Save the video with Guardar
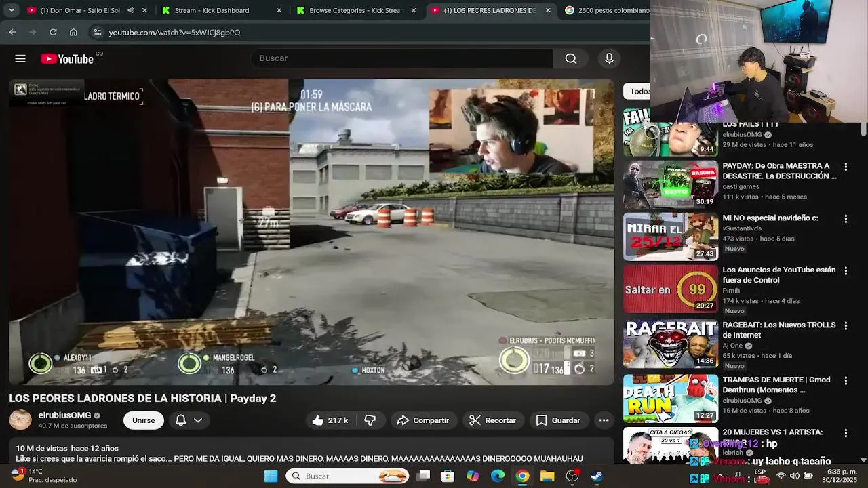The image size is (868, 488). click(559, 420)
